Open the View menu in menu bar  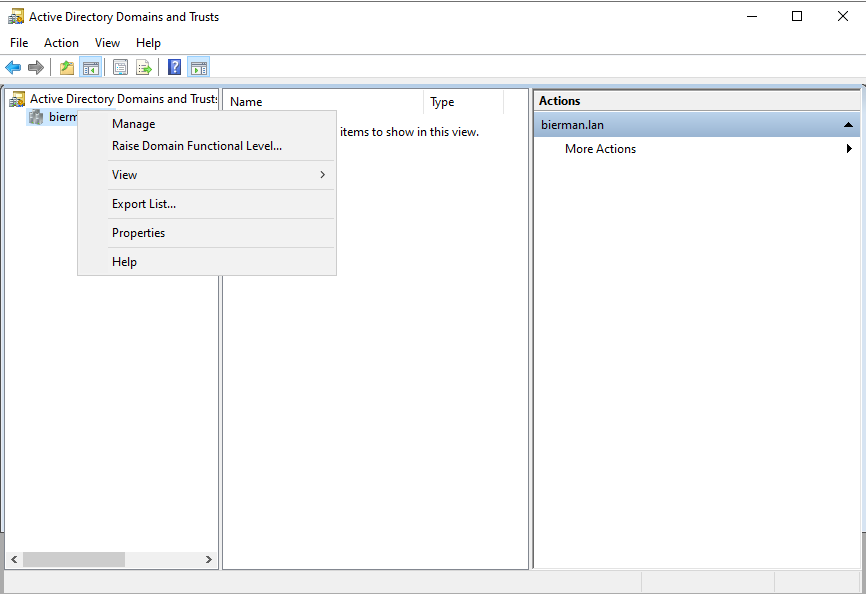[107, 43]
